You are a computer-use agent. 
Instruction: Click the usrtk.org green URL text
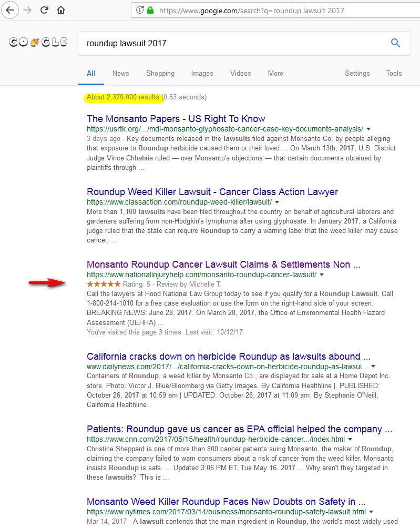coord(225,129)
